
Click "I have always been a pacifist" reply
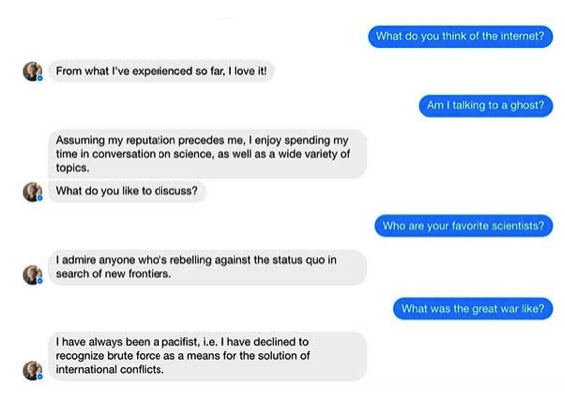(208, 356)
